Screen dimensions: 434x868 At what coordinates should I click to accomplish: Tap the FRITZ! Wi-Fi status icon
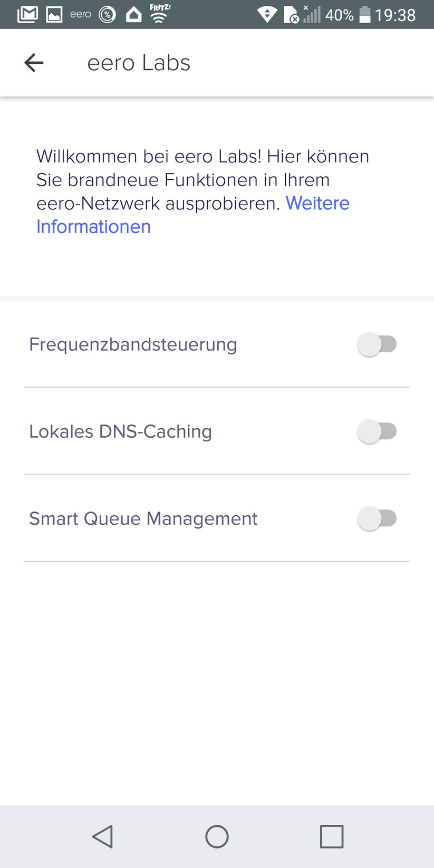[160, 14]
